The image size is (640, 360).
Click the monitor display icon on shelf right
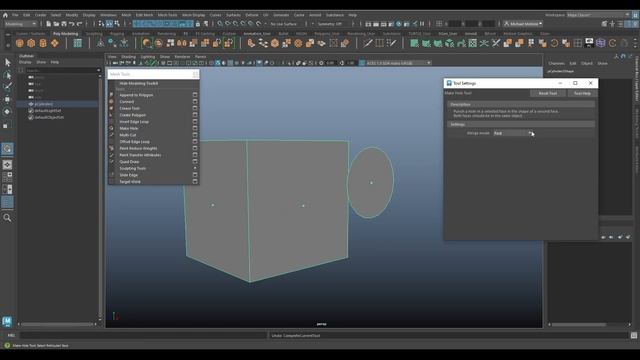(589, 43)
